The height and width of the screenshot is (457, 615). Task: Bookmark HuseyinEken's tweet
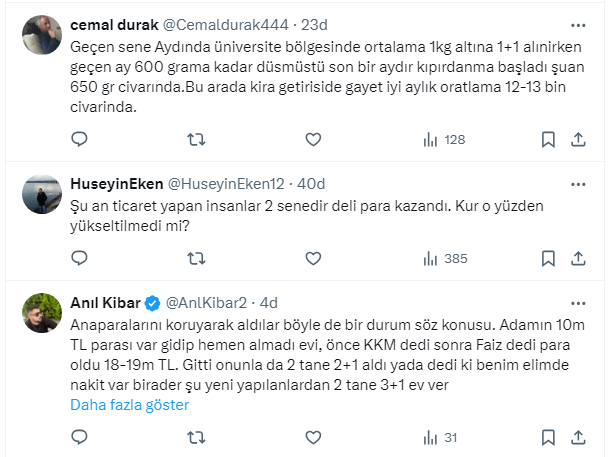(548, 258)
